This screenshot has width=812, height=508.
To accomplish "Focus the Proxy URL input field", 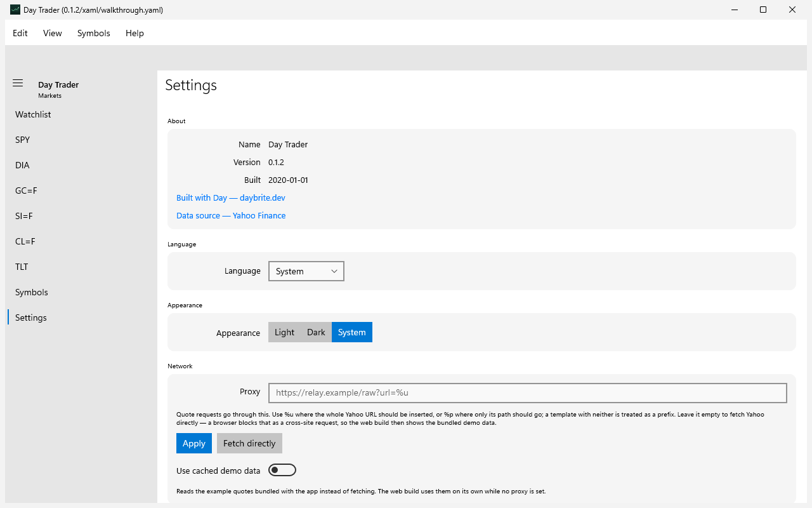I will click(528, 392).
